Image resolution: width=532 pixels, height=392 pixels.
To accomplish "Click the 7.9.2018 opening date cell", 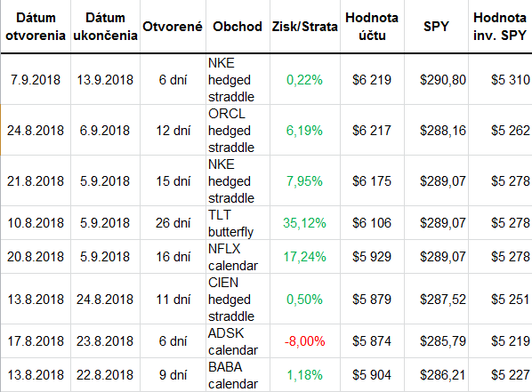I will pos(36,80).
